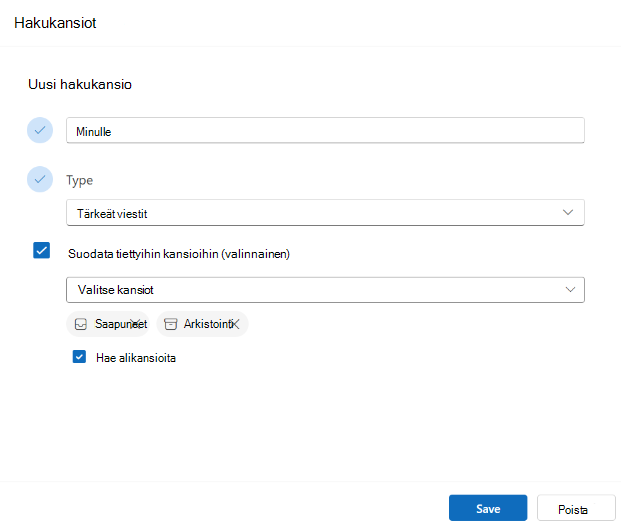
Task: Click the Hakukansiot dialog title
Action: 55,23
